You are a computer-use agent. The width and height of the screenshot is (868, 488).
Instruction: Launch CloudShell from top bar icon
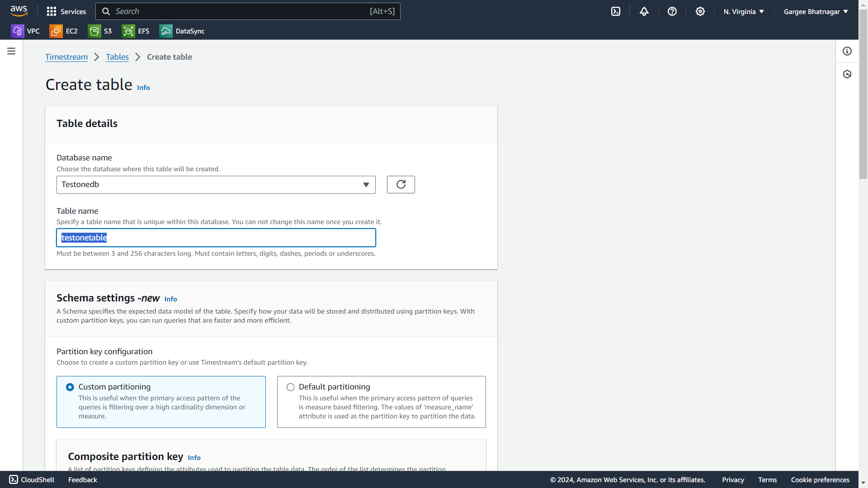pos(616,11)
